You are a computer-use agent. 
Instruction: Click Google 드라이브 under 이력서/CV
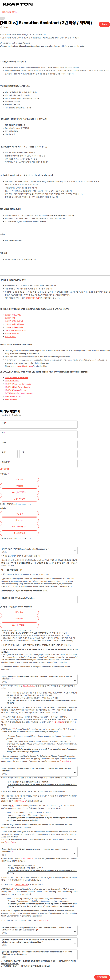(19, 492)
